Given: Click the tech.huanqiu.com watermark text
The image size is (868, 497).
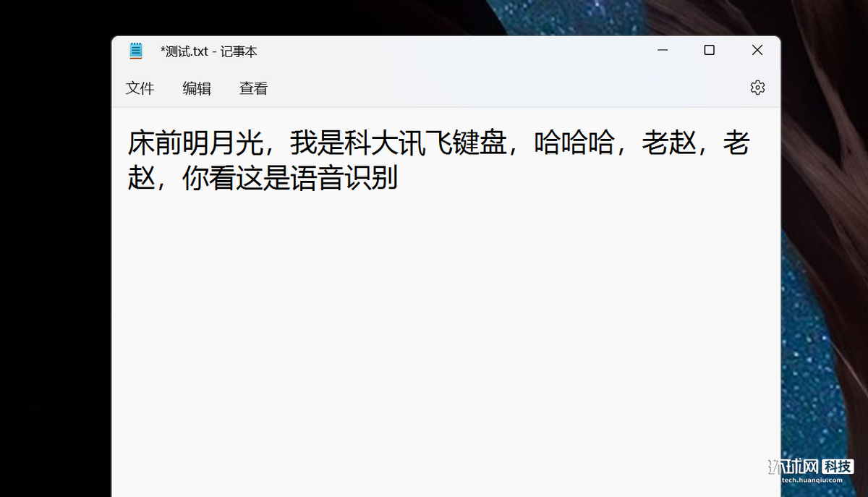Looking at the screenshot, I should click(812, 480).
